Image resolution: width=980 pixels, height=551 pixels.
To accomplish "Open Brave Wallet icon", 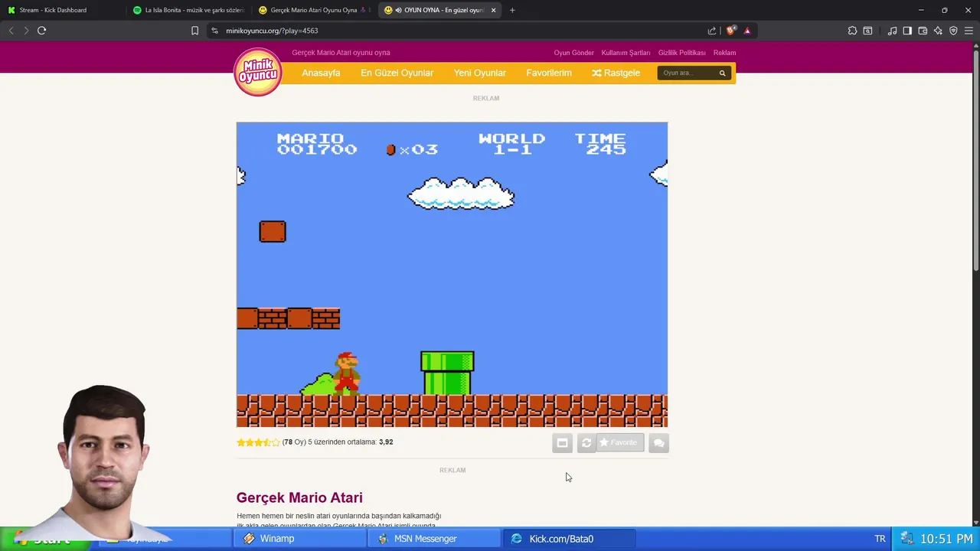I will click(x=923, y=31).
